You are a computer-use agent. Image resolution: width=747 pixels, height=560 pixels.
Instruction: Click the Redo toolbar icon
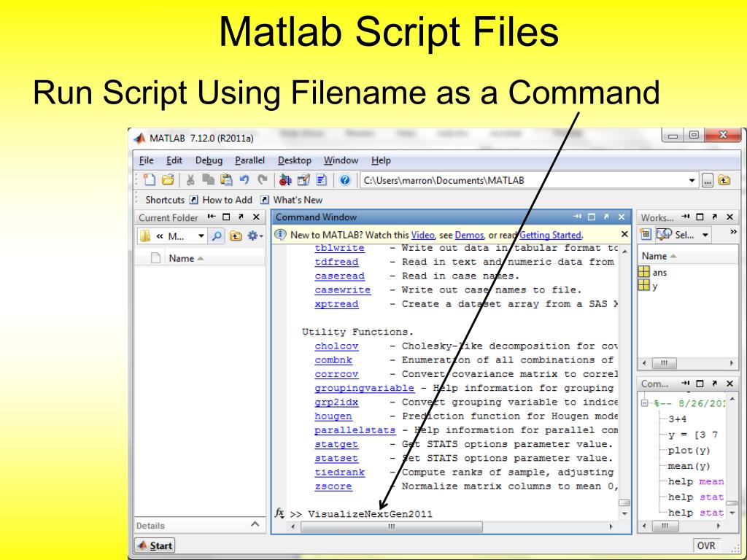point(262,180)
